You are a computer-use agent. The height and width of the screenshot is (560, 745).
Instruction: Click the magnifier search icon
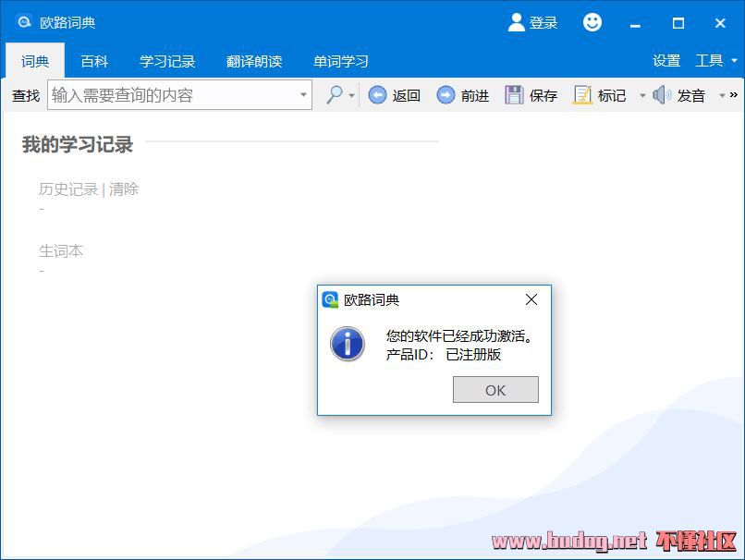[334, 95]
